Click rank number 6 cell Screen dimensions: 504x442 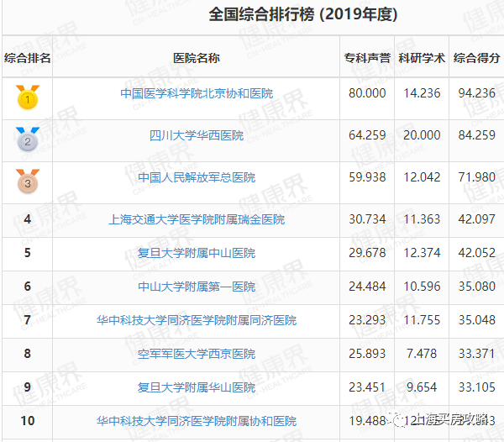(28, 287)
